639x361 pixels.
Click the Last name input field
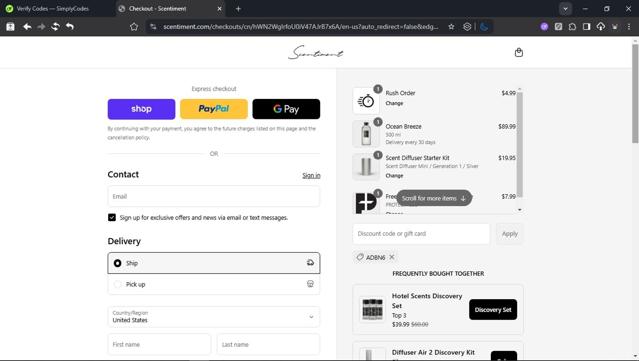268,344
